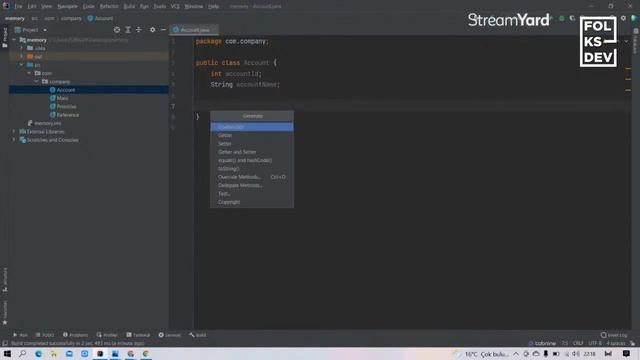Collapse the company package node
Viewport: 640px width, 360px height.
tap(36, 82)
